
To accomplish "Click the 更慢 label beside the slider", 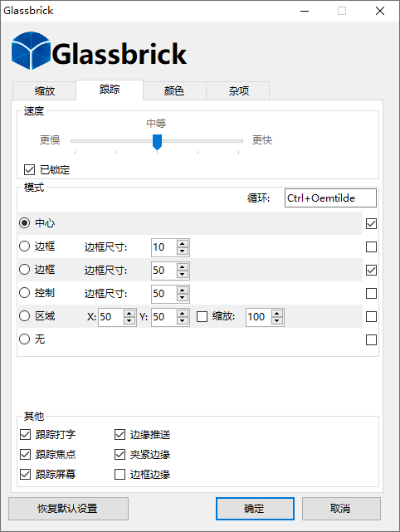I will click(50, 139).
